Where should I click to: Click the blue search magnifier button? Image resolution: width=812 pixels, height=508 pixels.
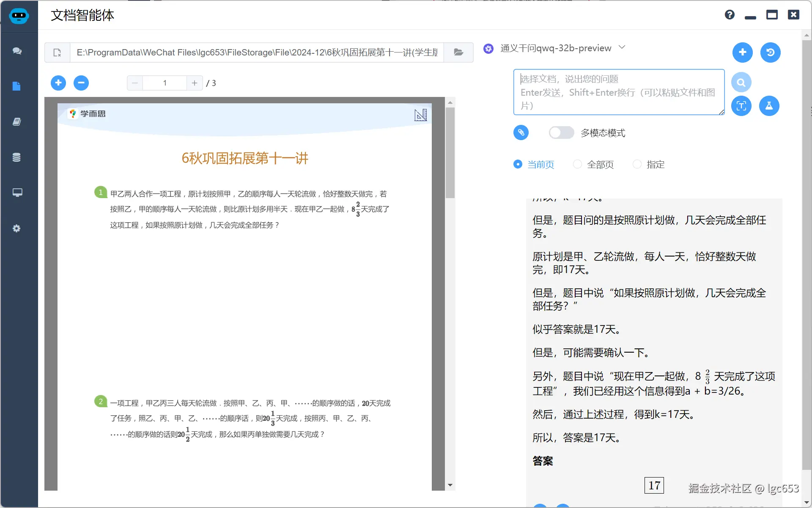(741, 83)
